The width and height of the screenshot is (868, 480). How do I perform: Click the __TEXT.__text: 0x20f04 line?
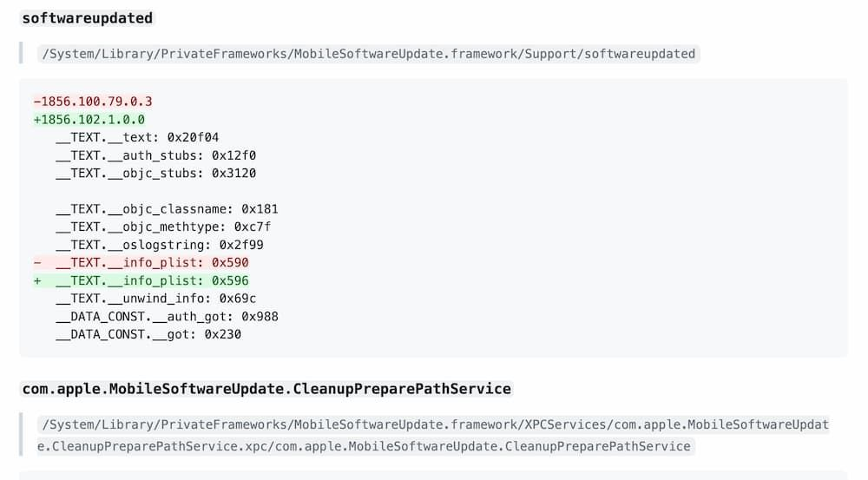click(137, 137)
